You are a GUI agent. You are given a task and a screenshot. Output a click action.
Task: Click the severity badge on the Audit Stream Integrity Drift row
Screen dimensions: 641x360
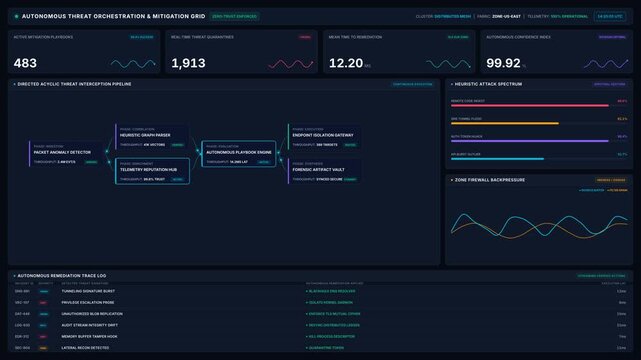pyautogui.click(x=43, y=326)
